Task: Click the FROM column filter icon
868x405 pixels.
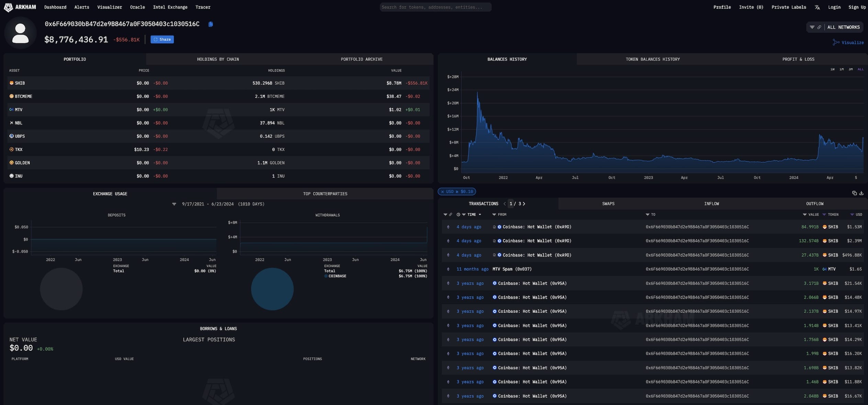Action: (494, 215)
